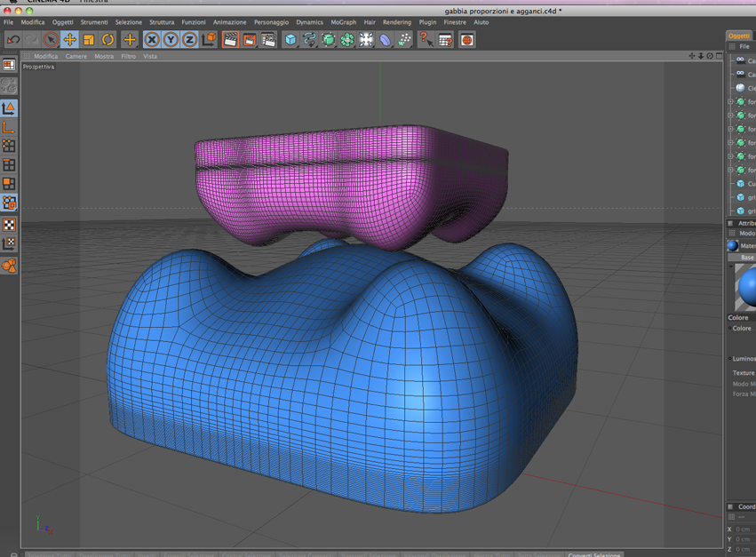756x557 pixels.
Task: Toggle the X axis lock
Action: (152, 40)
